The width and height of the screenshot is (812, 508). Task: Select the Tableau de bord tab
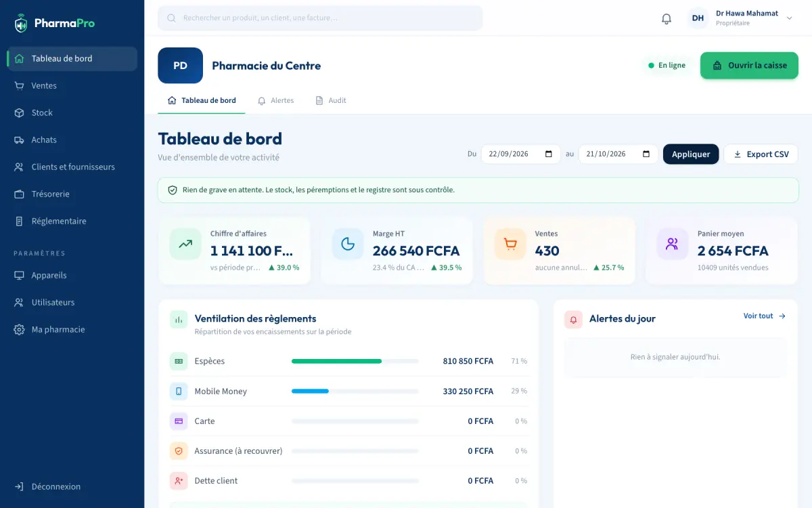click(202, 100)
